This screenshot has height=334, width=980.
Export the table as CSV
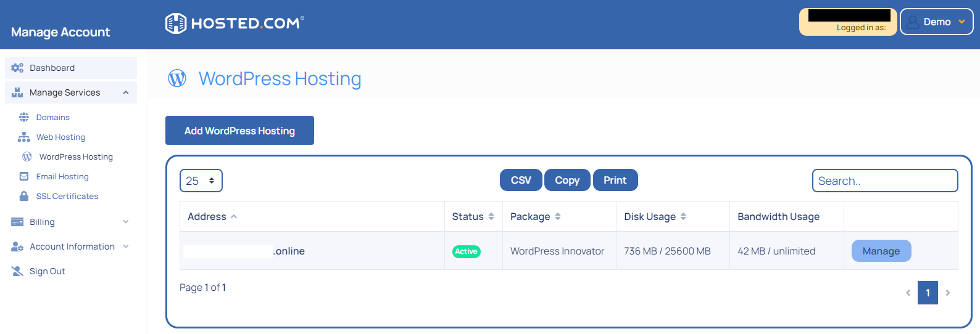coord(521,180)
